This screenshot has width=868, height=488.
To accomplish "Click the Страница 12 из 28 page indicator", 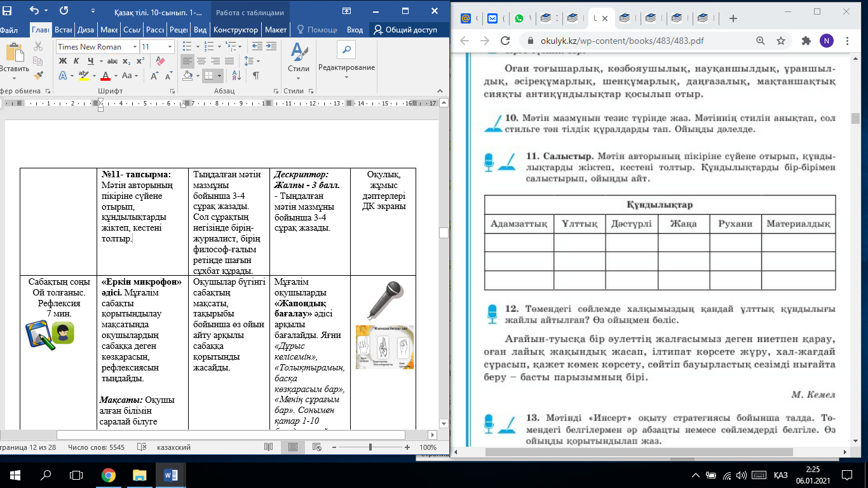I will click(28, 447).
